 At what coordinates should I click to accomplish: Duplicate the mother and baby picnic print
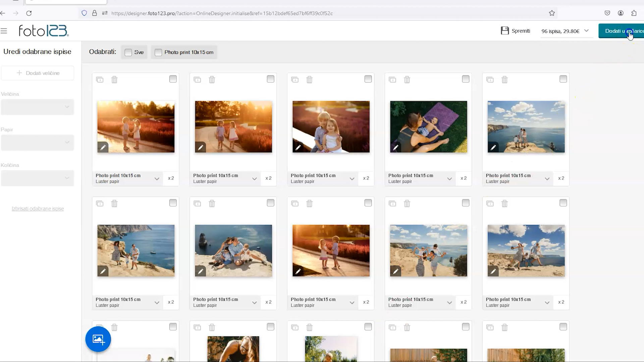[392, 80]
